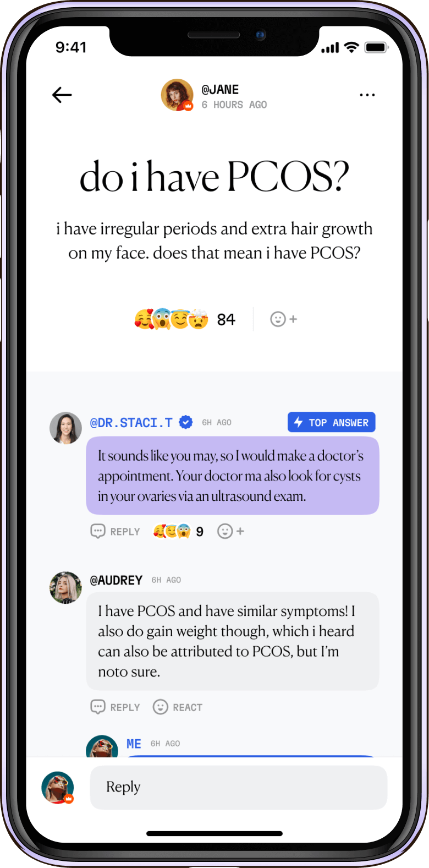This screenshot has height=868, width=429.
Task: Open Audrey's profile avatar
Action: click(65, 587)
